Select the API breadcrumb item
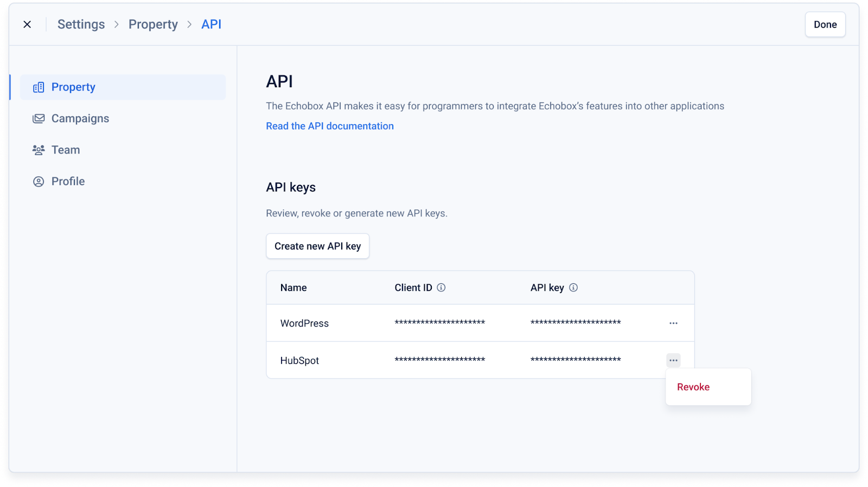Screen dimensions: 868x487 [x=211, y=24]
